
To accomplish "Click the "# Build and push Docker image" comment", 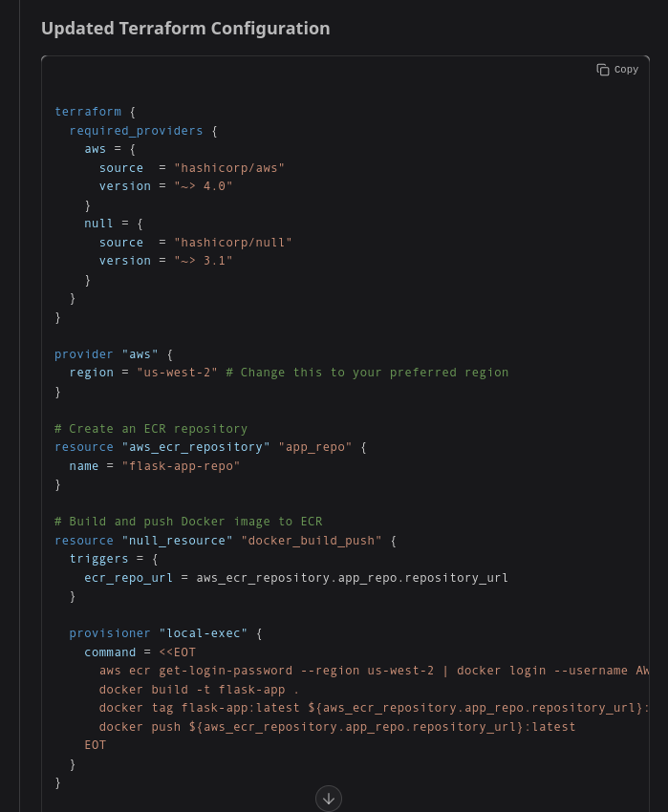I will (188, 522).
